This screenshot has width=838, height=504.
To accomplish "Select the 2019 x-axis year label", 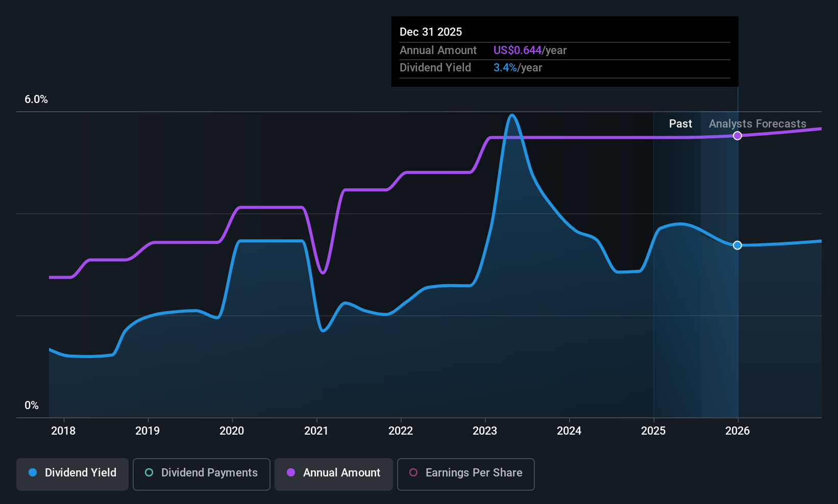I will click(147, 431).
